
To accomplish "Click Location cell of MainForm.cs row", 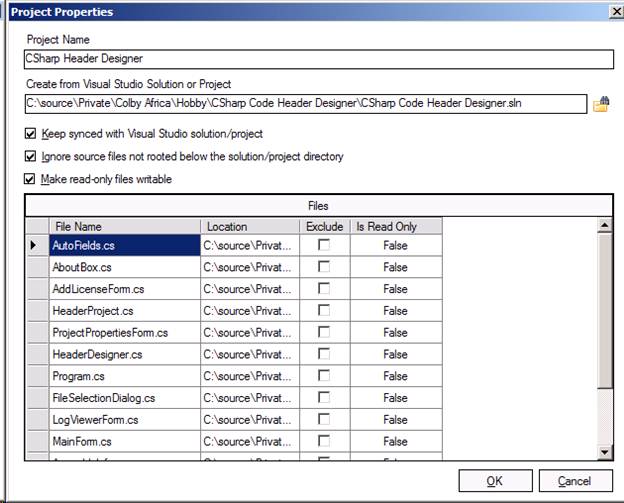I will (x=250, y=441).
